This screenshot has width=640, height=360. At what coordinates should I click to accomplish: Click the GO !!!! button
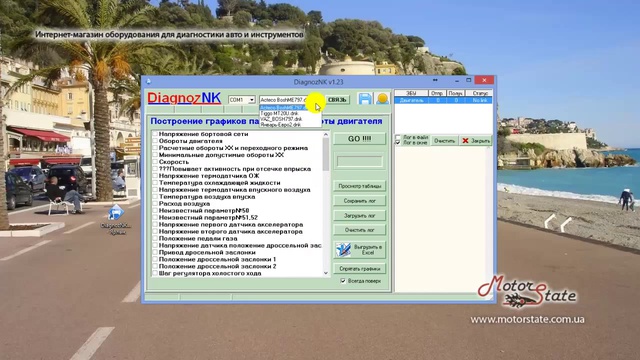click(360, 139)
